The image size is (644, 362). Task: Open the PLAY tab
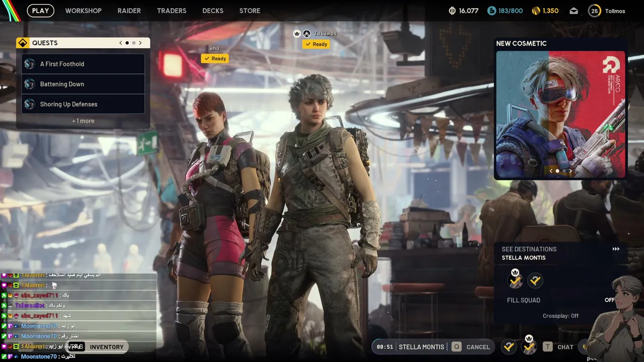point(40,11)
